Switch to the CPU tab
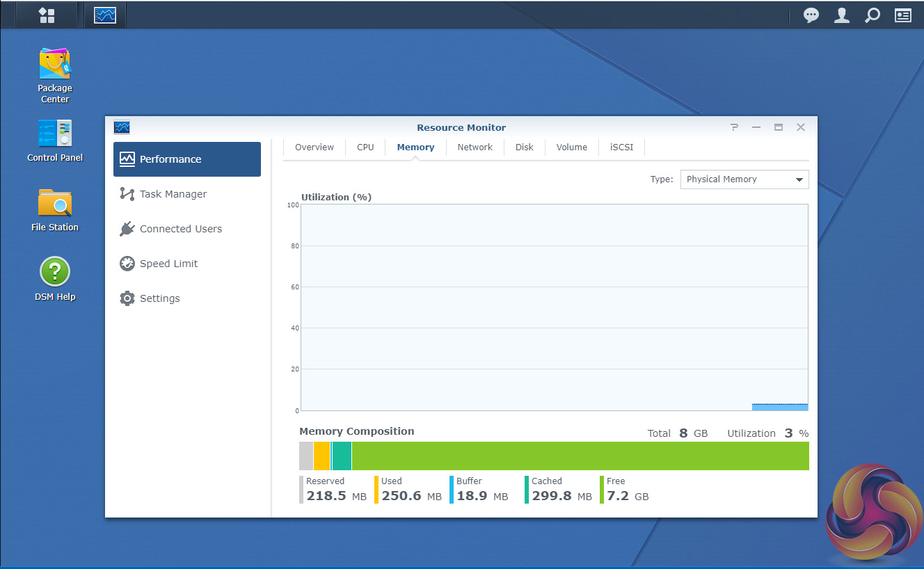The image size is (924, 569). point(365,147)
